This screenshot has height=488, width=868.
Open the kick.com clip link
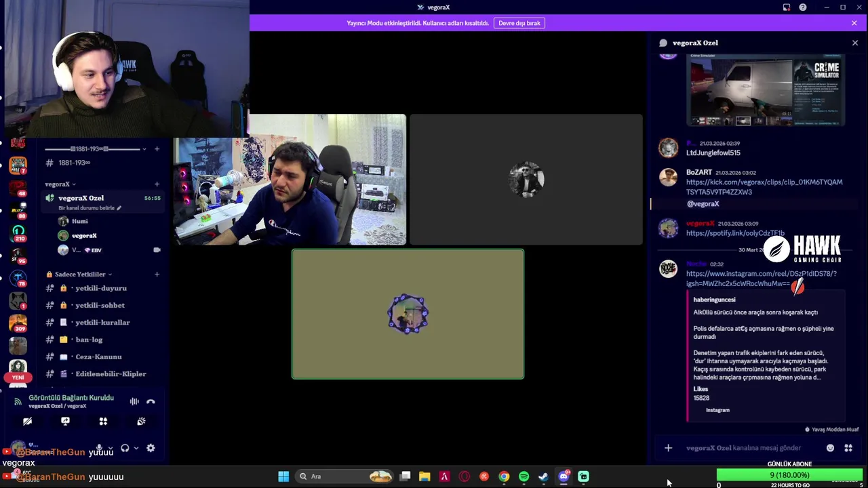tap(764, 187)
